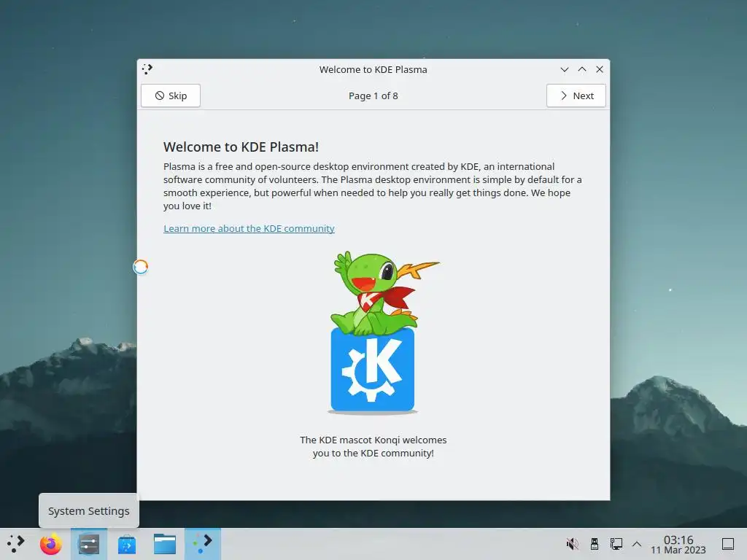Click the System Settings tooltip
This screenshot has width=747, height=560.
[88, 511]
